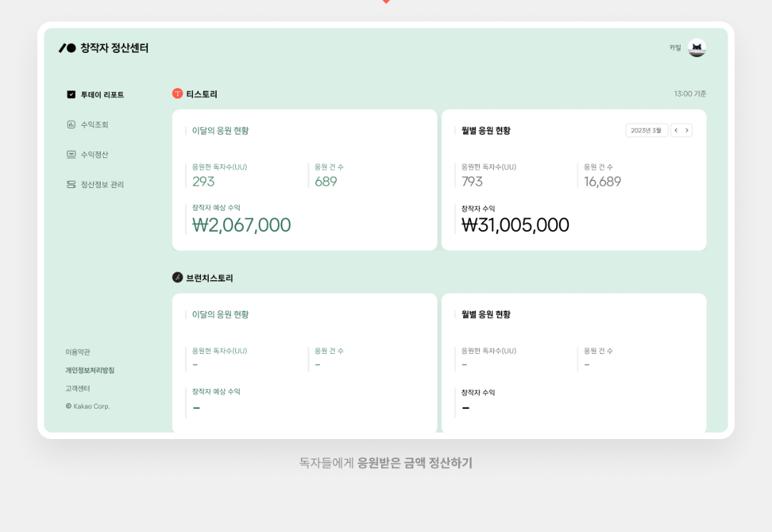Select the Tistory 월별 응원 현황 card

(575, 179)
